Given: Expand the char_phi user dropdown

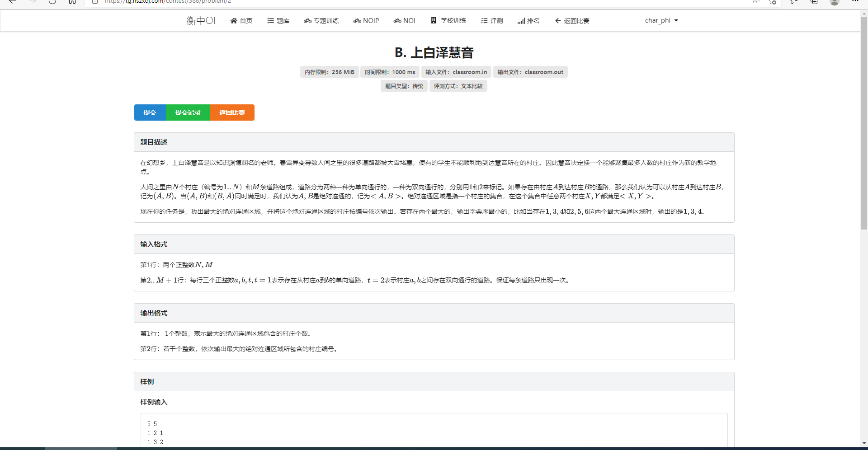Looking at the screenshot, I should [x=661, y=20].
